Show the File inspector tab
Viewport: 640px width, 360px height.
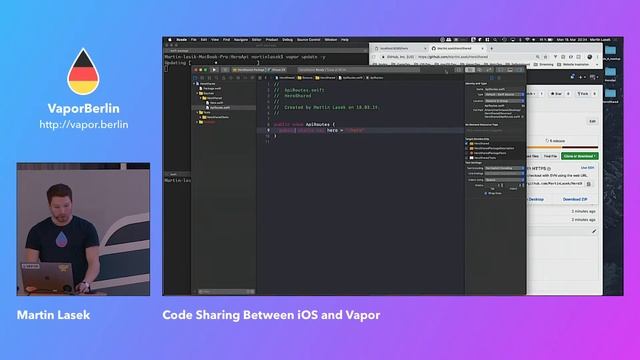pyautogui.click(x=492, y=78)
